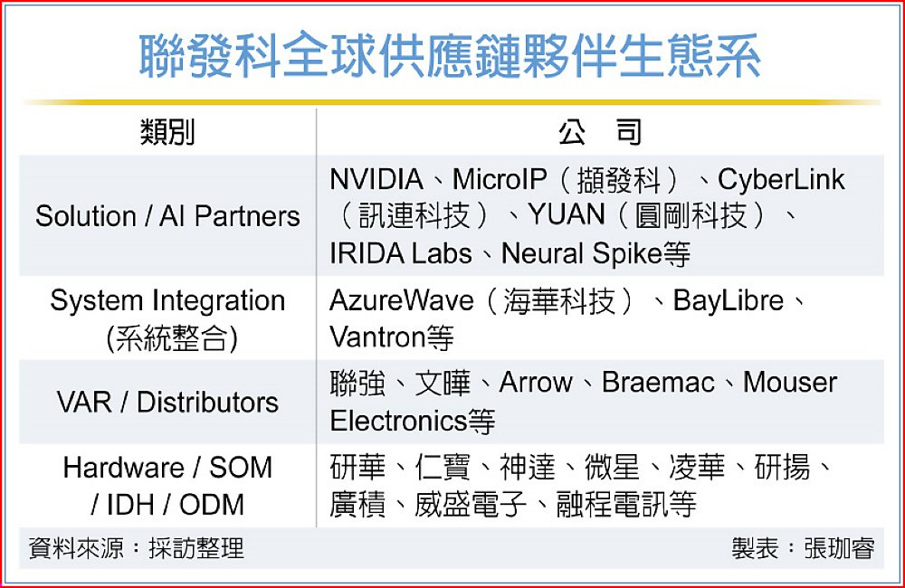Viewport: 905px width, 588px height.
Task: Click the title 聯發科全球供應鏈夥伴生態系
Action: [450, 56]
